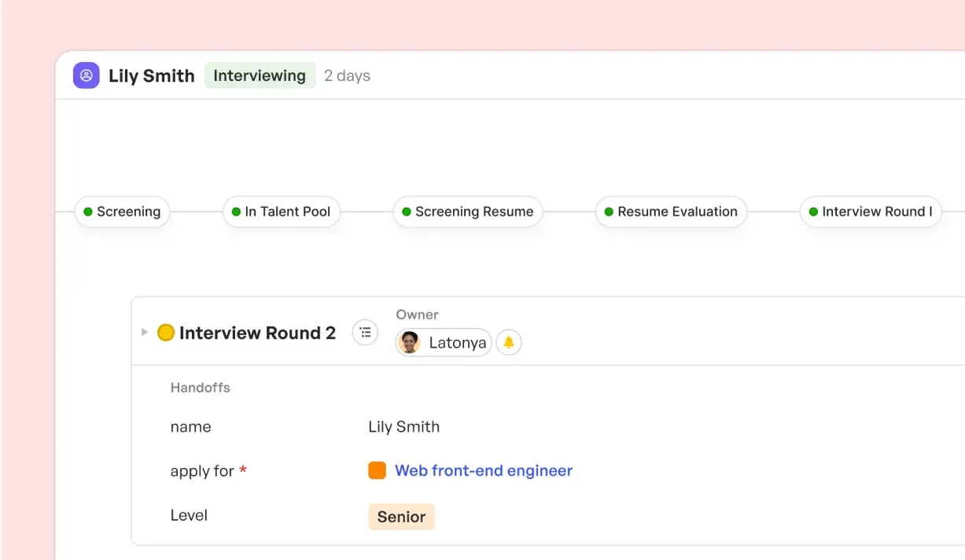Select the Screening stage pill
The width and height of the screenshot is (965, 560).
tap(122, 212)
